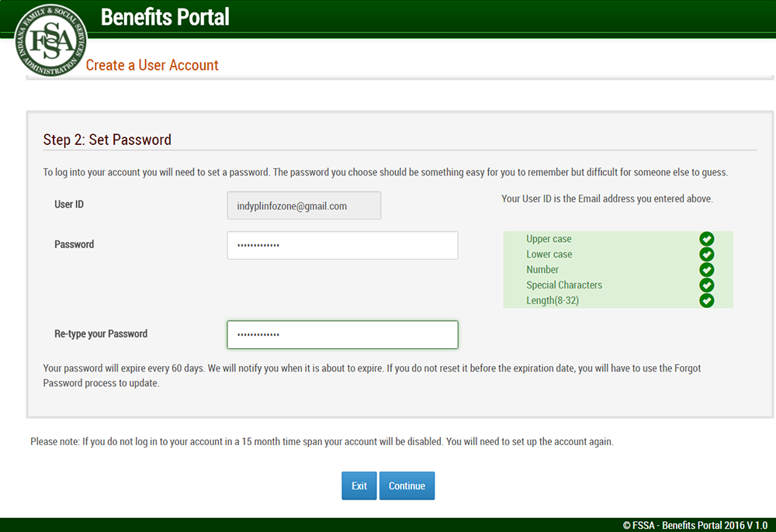Focus the Re-type your Password field
The height and width of the screenshot is (532, 776).
click(342, 335)
